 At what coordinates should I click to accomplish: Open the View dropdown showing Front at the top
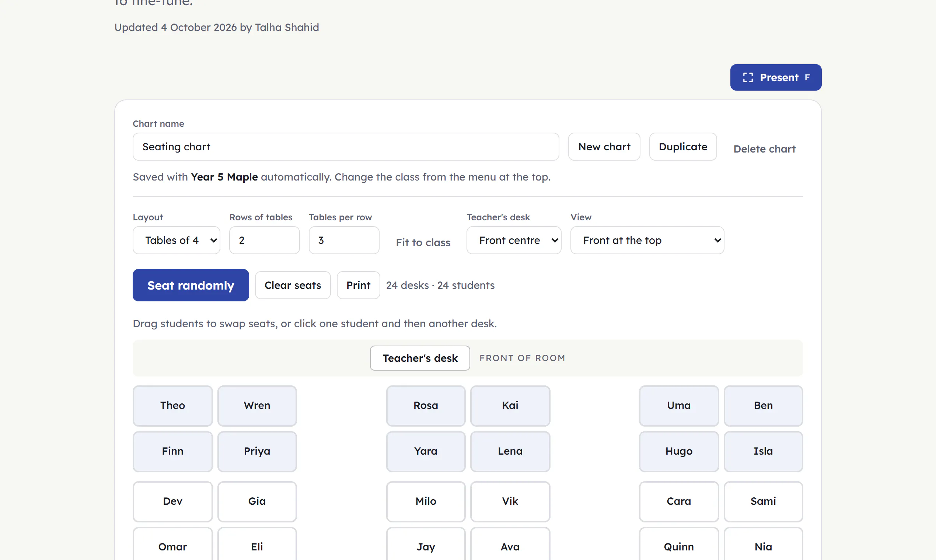coord(647,240)
